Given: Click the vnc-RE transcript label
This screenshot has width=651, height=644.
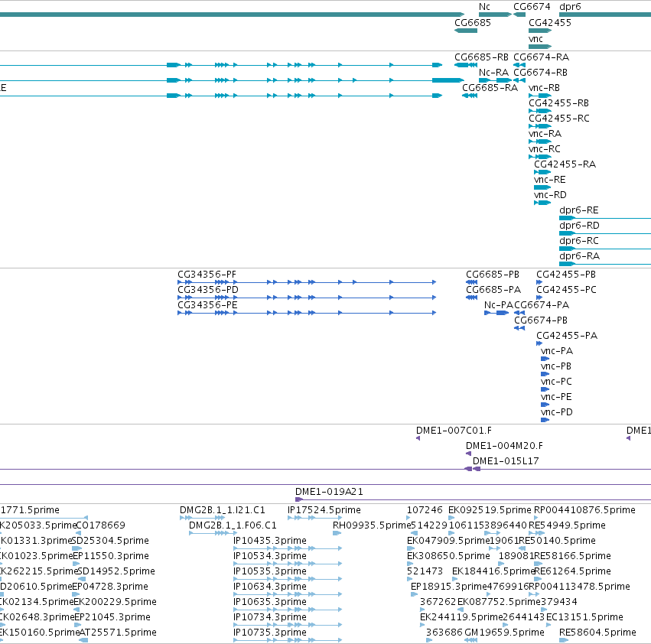Looking at the screenshot, I should click(550, 180).
